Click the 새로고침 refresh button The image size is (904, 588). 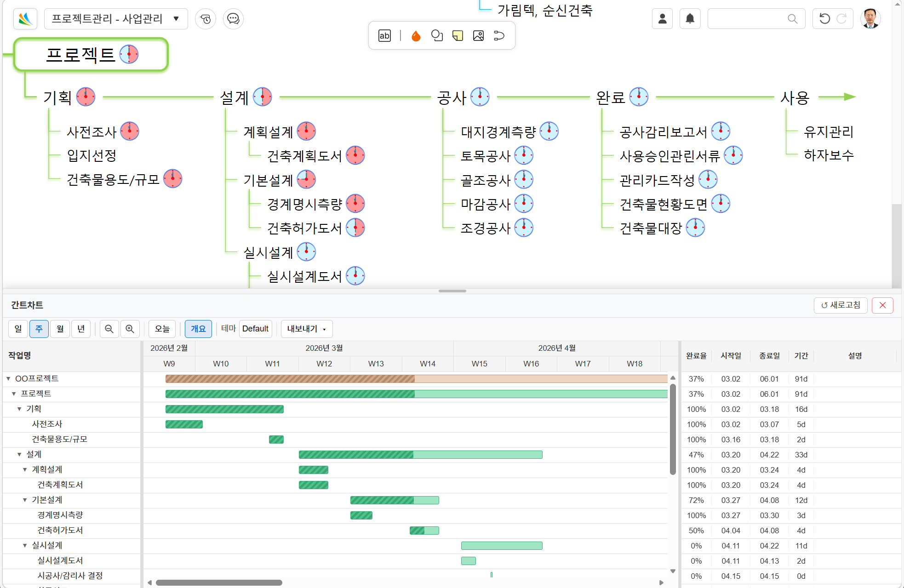click(x=841, y=305)
